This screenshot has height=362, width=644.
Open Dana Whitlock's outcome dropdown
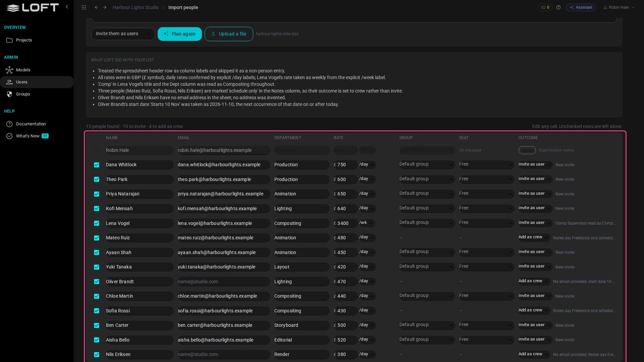coord(535,164)
